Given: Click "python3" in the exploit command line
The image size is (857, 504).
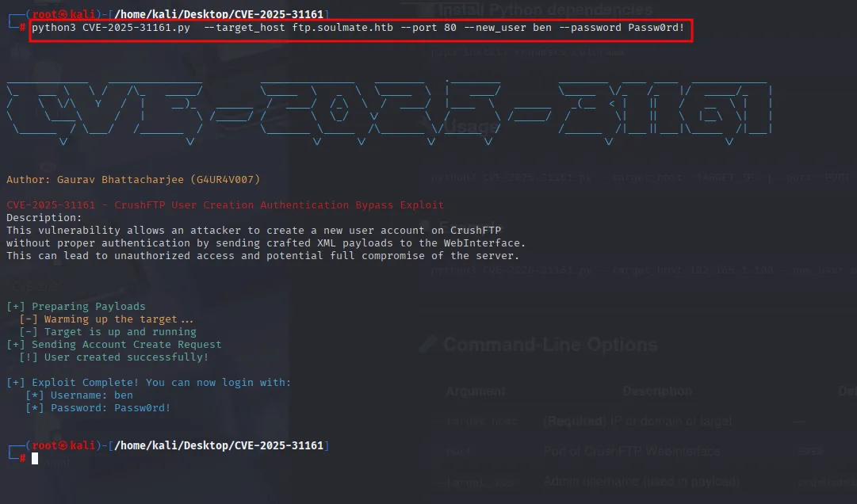Looking at the screenshot, I should [x=54, y=27].
